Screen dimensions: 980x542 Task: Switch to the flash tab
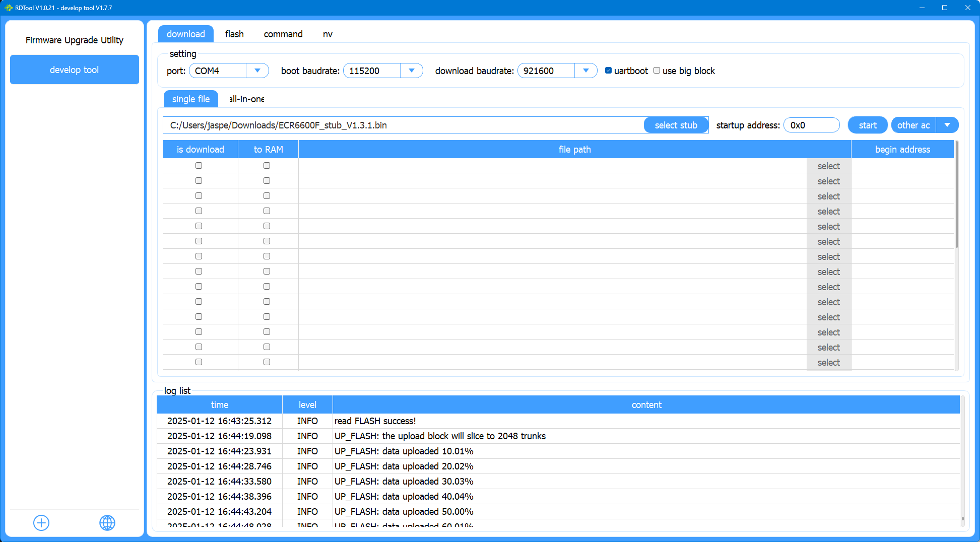(234, 34)
